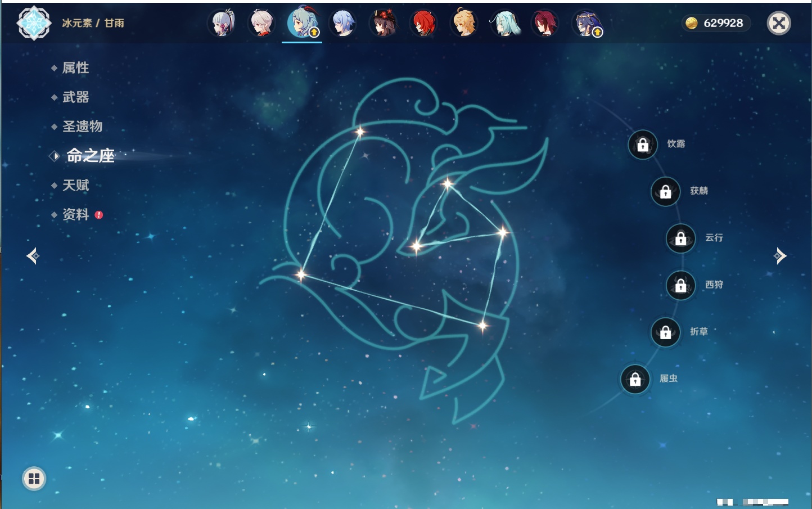Select Ayaka's silver-haired character portrait
This screenshot has width=812, height=509.
222,23
